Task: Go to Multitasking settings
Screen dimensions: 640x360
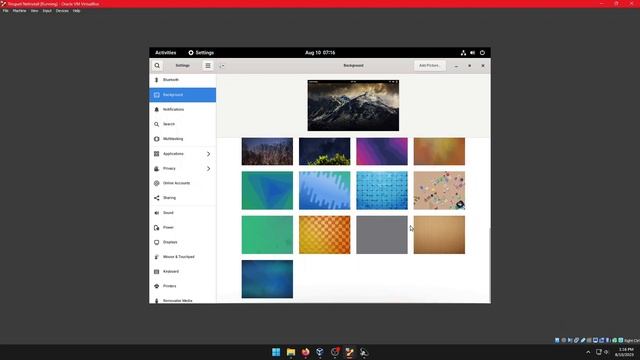Action: 182,139
